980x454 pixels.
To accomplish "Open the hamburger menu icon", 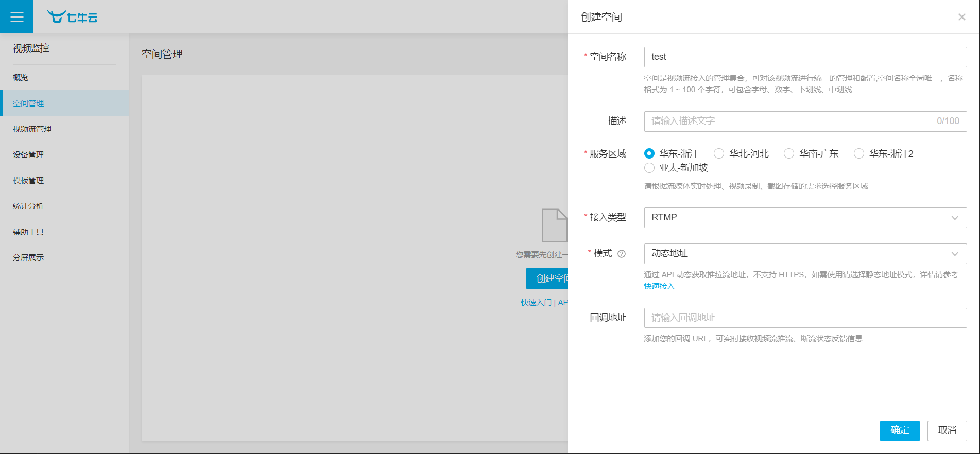I will (x=16, y=17).
